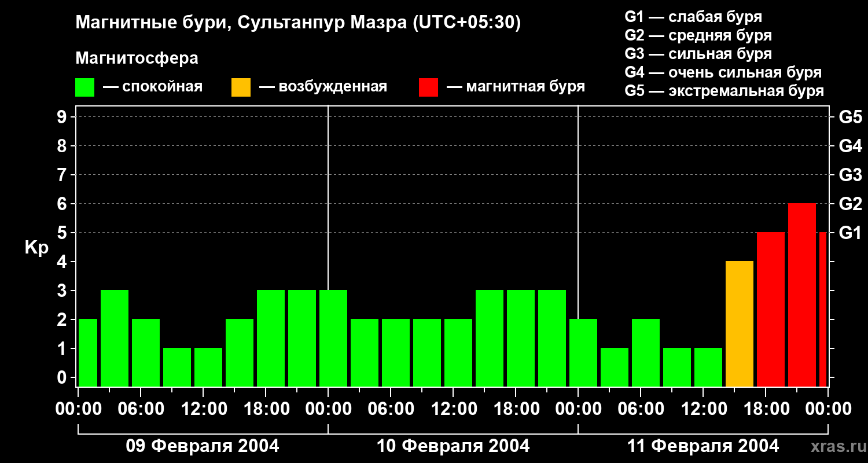Click the green 15:00–18:00 bar on 10 Февраля

[x=490, y=338]
